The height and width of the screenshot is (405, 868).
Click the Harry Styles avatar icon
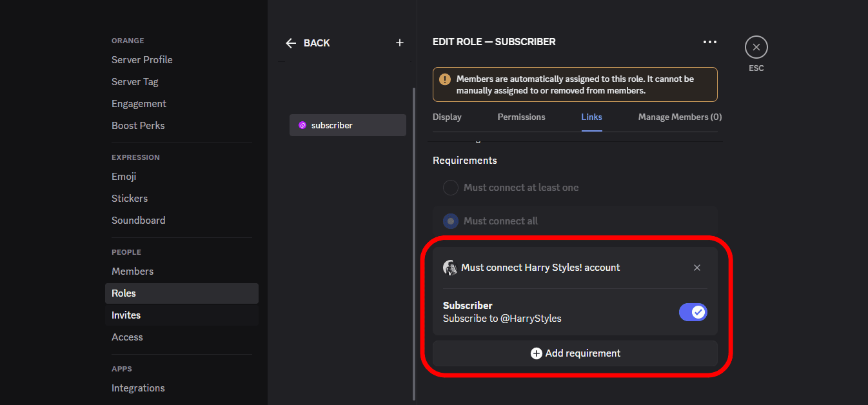(450, 268)
